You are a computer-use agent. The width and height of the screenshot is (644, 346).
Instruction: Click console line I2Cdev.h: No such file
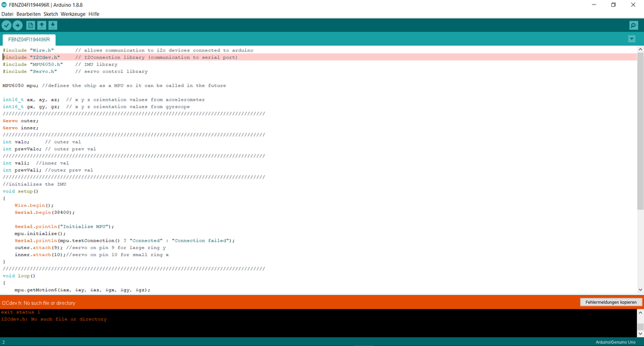coord(54,320)
